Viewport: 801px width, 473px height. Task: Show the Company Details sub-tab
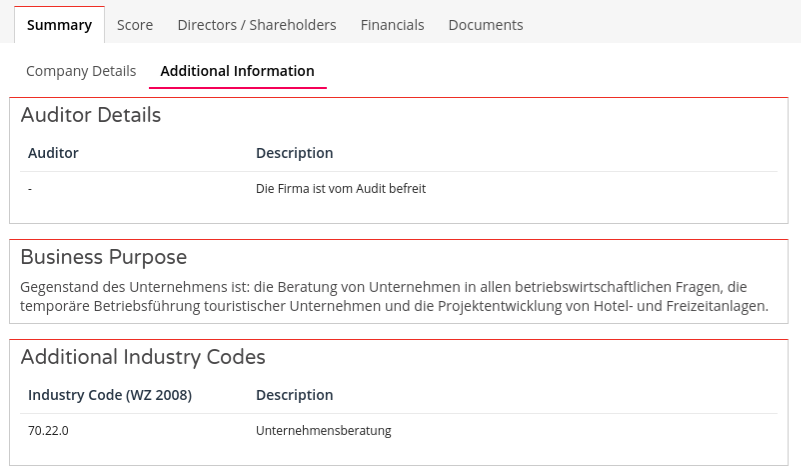(x=81, y=71)
